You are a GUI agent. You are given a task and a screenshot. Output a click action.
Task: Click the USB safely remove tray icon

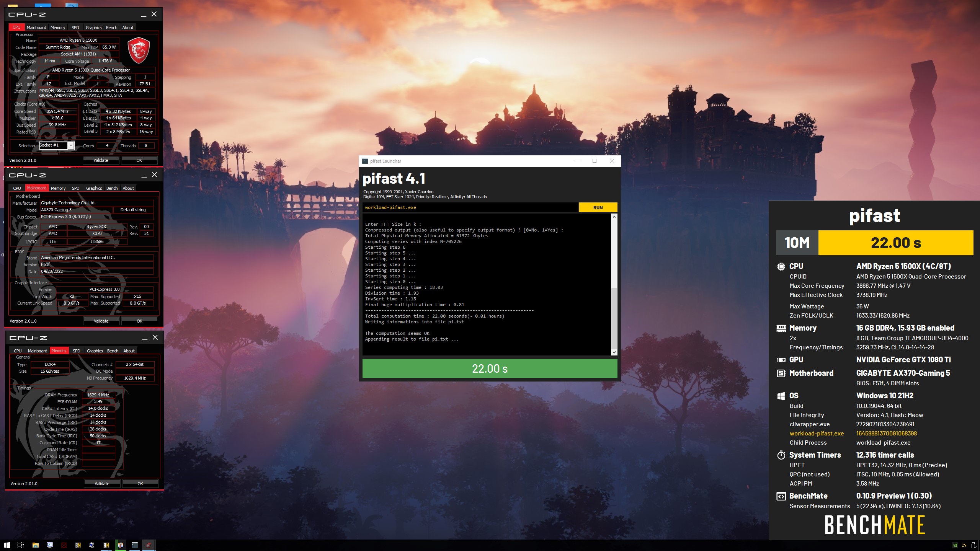point(973,545)
